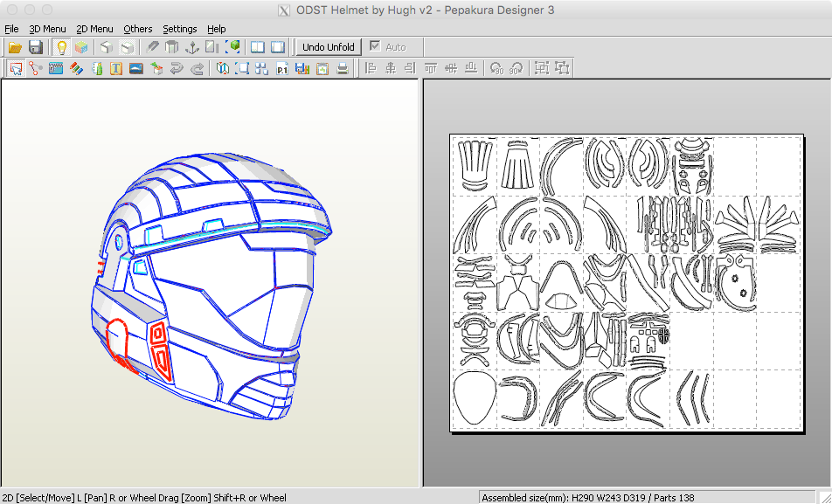Click the align left icon
The width and height of the screenshot is (832, 504).
pyautogui.click(x=371, y=68)
